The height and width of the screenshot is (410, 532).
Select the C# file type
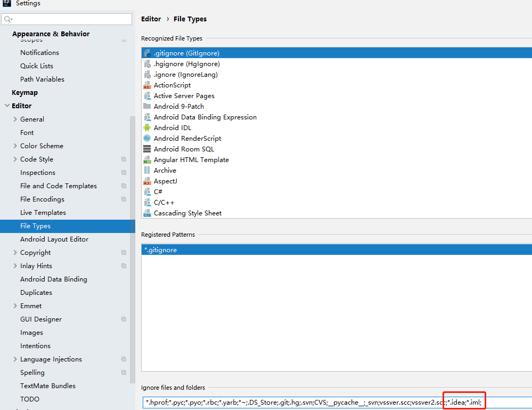158,191
